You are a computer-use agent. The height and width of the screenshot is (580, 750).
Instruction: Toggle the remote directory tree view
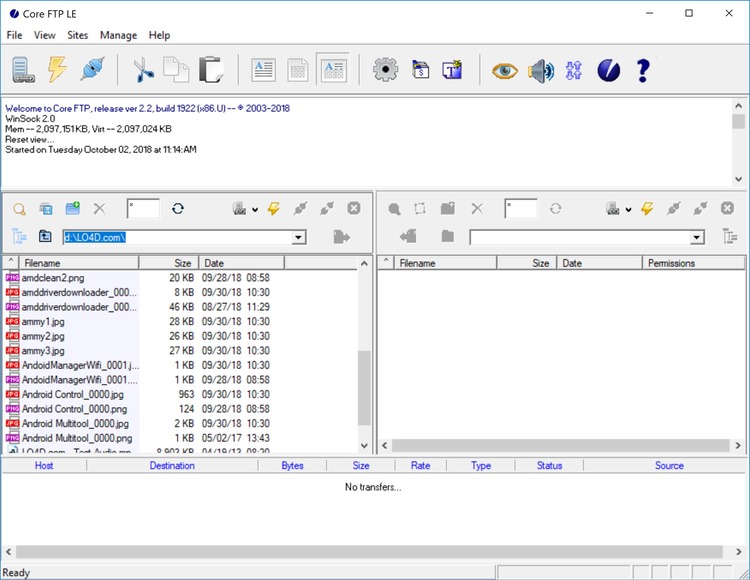[x=729, y=237]
